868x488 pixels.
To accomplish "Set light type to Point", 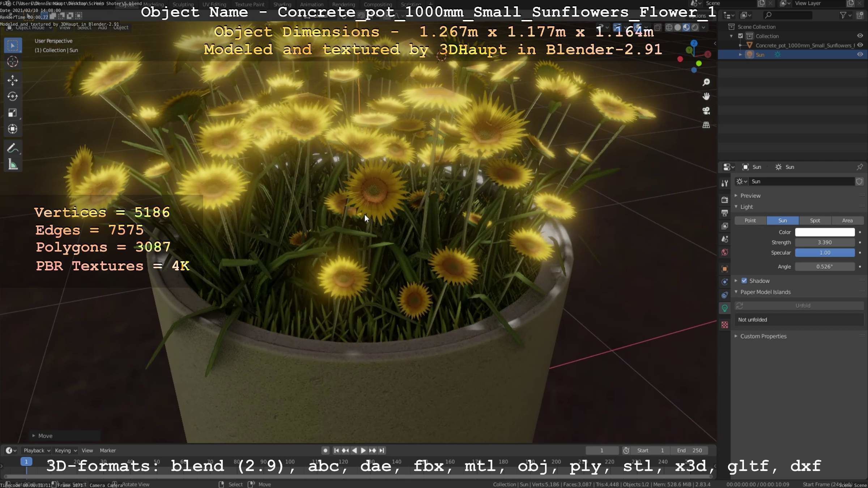I will pos(750,221).
